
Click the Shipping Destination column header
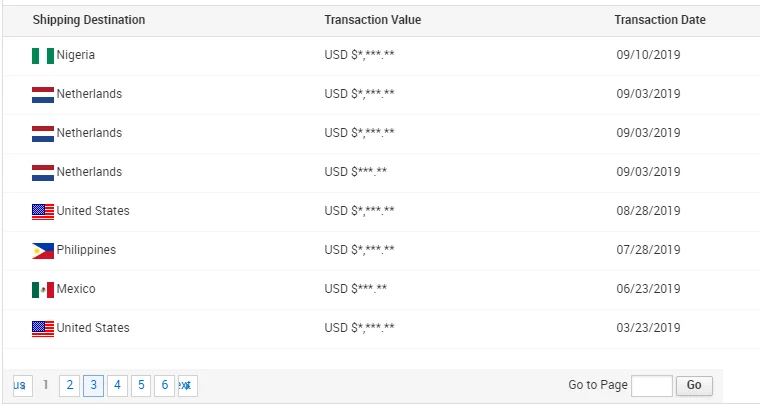[x=89, y=20]
